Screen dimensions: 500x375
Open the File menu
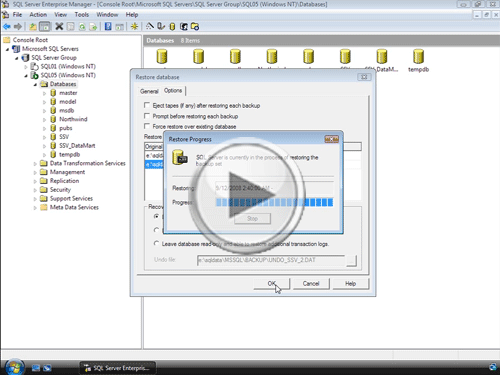(x=17, y=15)
